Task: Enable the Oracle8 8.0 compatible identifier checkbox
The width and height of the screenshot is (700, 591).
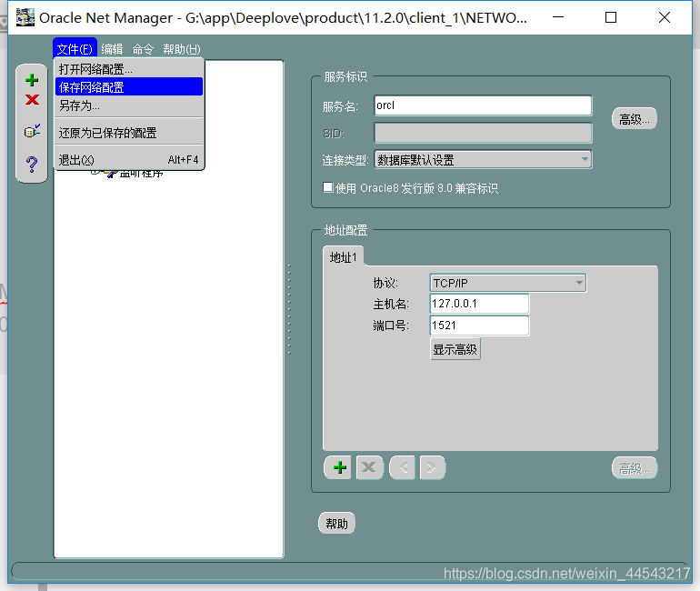Action: coord(329,188)
